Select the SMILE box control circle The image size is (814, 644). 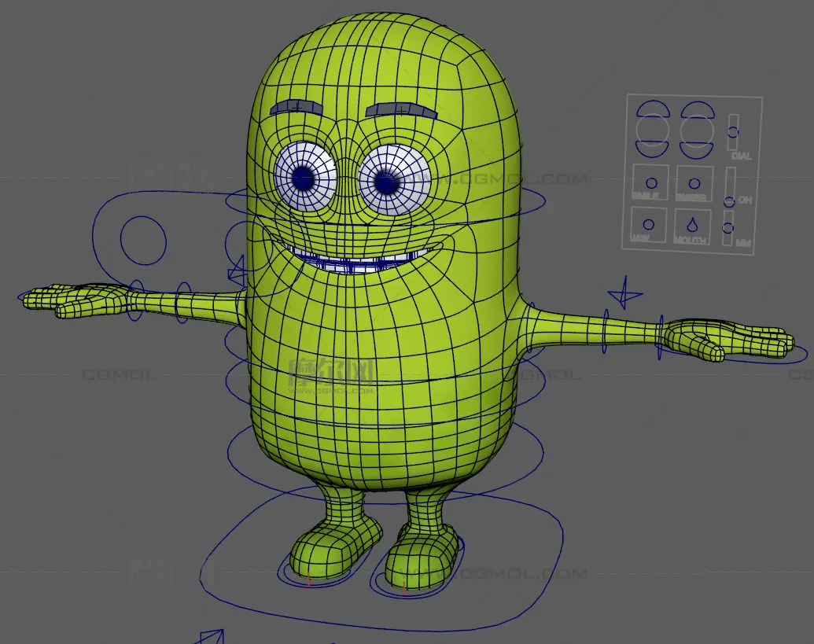[x=651, y=182]
